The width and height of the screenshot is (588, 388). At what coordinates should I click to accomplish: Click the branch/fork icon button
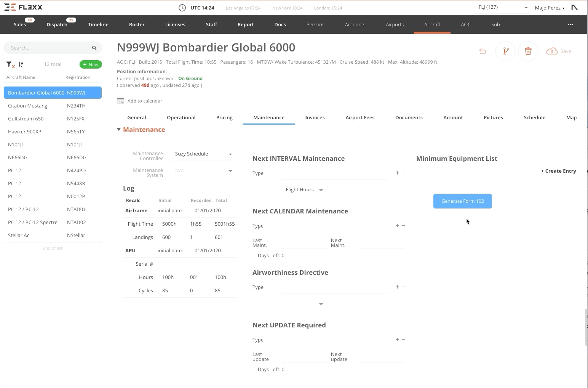pos(505,51)
